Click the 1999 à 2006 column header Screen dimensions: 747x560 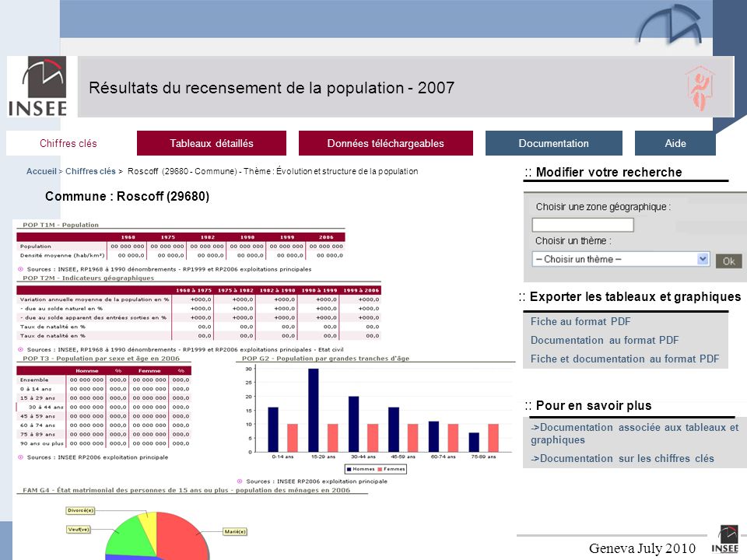pos(361,290)
